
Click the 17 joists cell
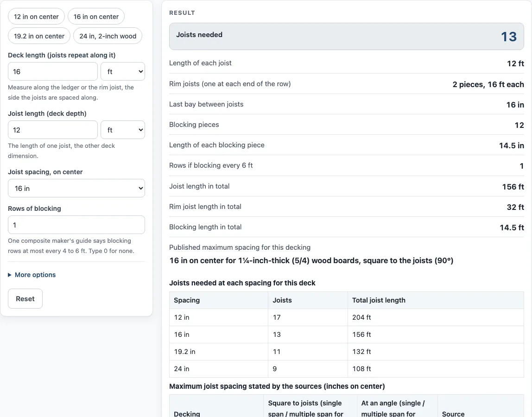tap(308, 317)
